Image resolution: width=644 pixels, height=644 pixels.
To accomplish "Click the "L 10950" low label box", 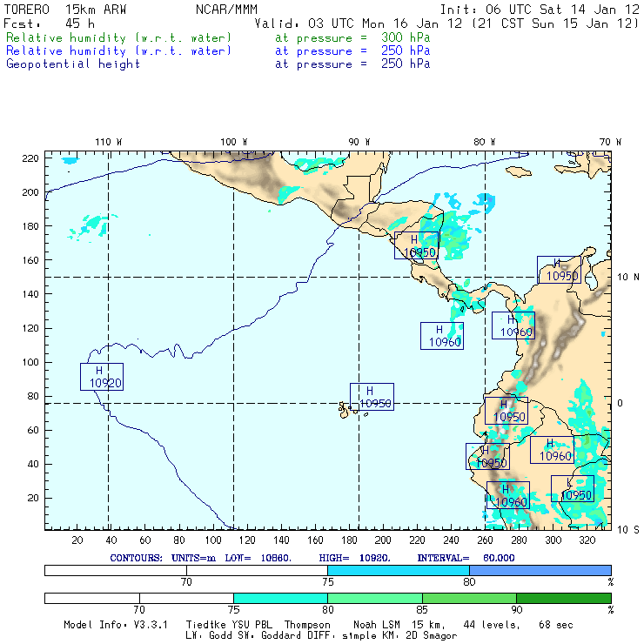I will coord(573,489).
